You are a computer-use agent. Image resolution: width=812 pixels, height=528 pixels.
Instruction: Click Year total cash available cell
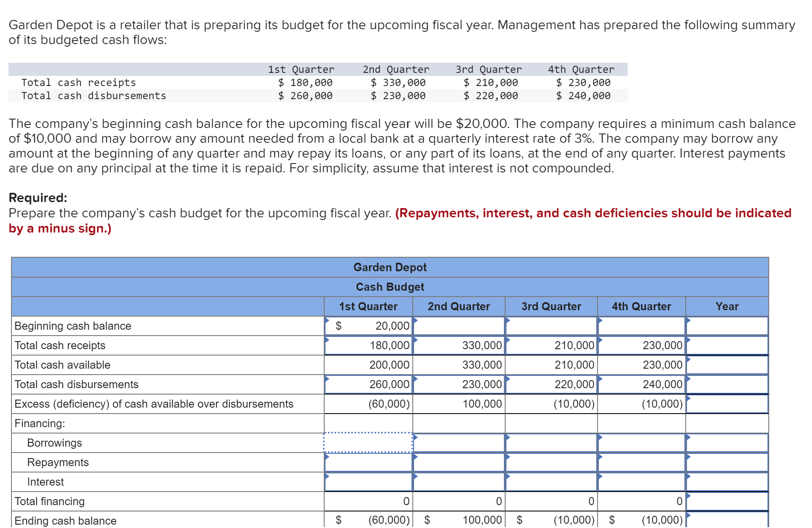click(727, 365)
